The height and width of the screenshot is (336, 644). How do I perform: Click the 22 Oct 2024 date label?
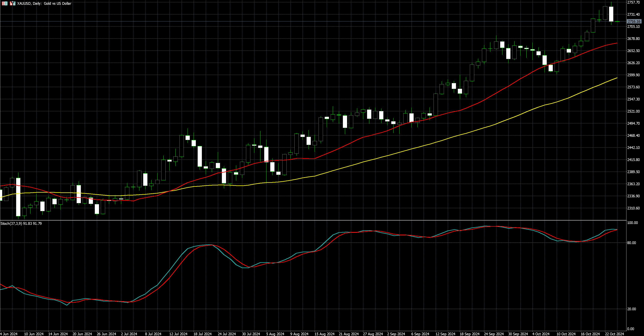614,334
